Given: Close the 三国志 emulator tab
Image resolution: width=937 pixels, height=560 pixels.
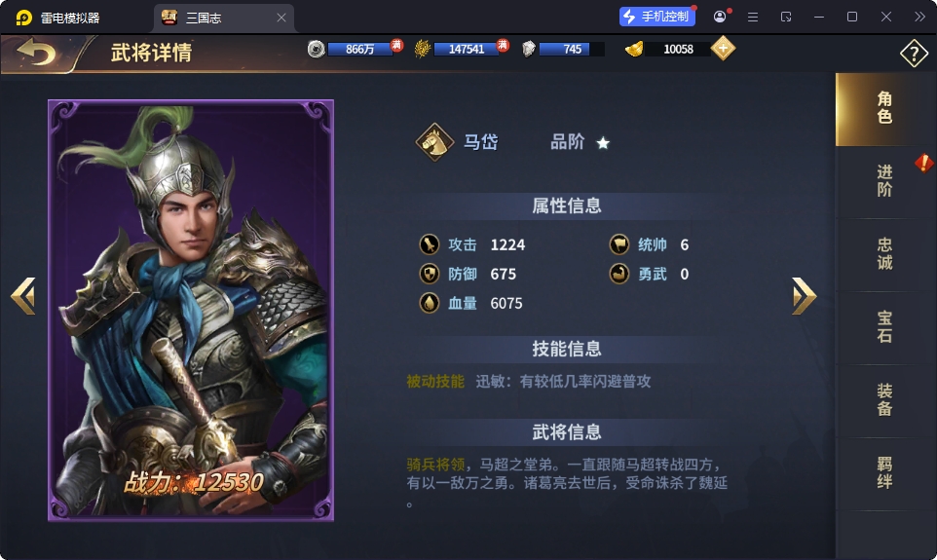Looking at the screenshot, I should 281,18.
